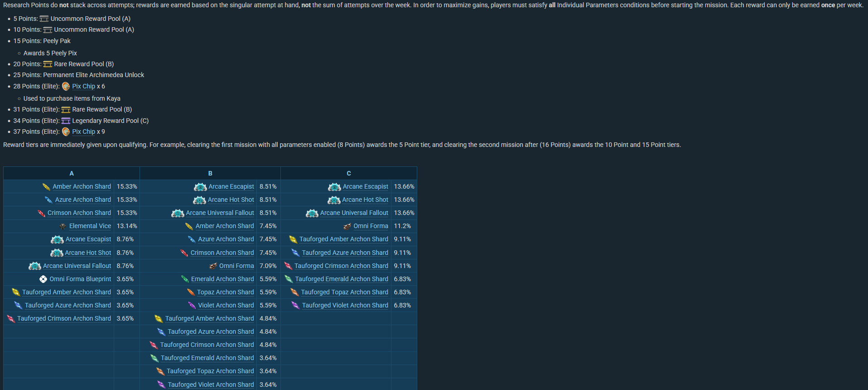The width and height of the screenshot is (868, 390).
Task: Click the Omni Forma icon in column C
Action: pyautogui.click(x=347, y=226)
